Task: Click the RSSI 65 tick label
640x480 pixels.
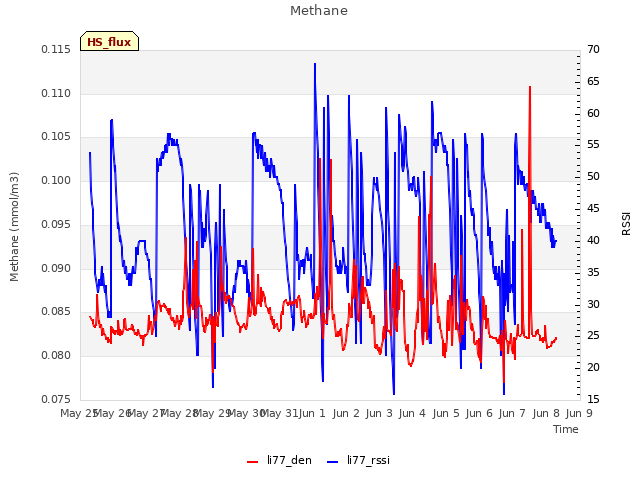Action: click(x=593, y=82)
